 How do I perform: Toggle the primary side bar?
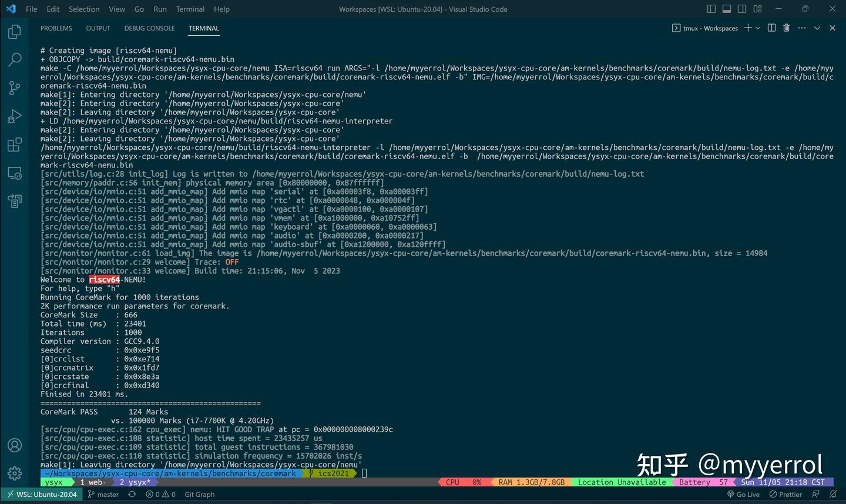click(x=711, y=9)
